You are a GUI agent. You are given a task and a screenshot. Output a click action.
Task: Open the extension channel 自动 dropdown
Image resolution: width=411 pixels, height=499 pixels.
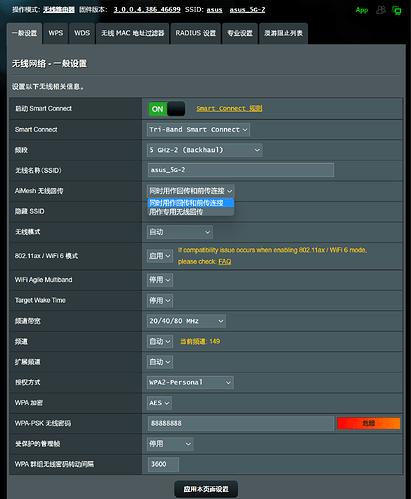tap(160, 362)
